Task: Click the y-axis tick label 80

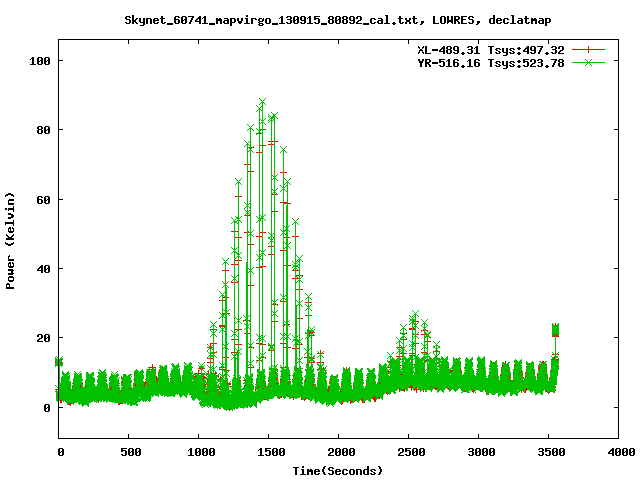Action: pyautogui.click(x=43, y=130)
